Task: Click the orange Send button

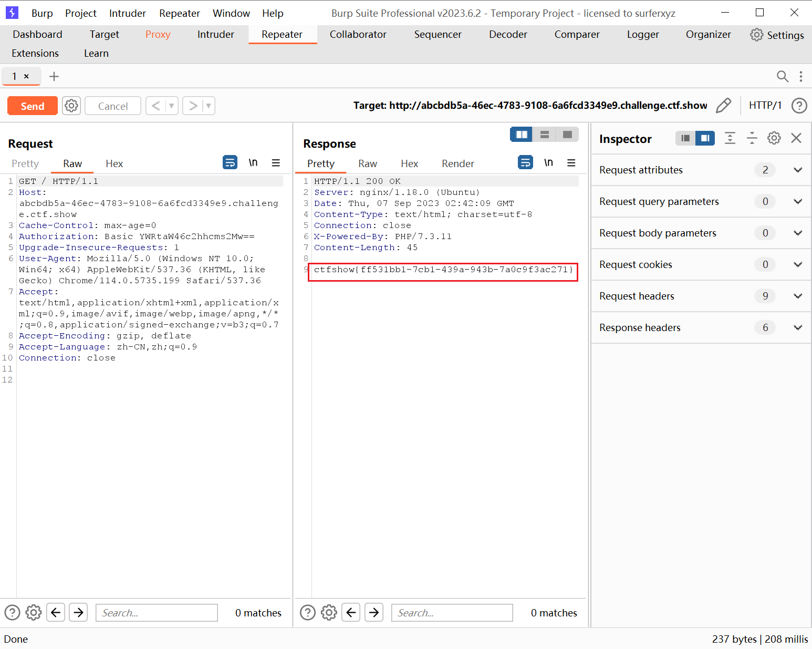Action: click(x=33, y=106)
